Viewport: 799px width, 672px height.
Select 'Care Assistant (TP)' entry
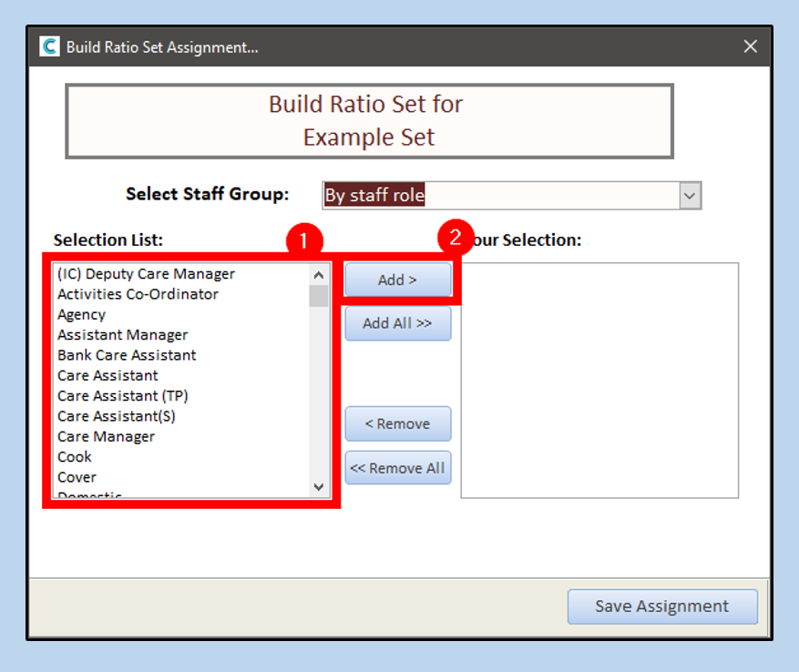pos(122,396)
